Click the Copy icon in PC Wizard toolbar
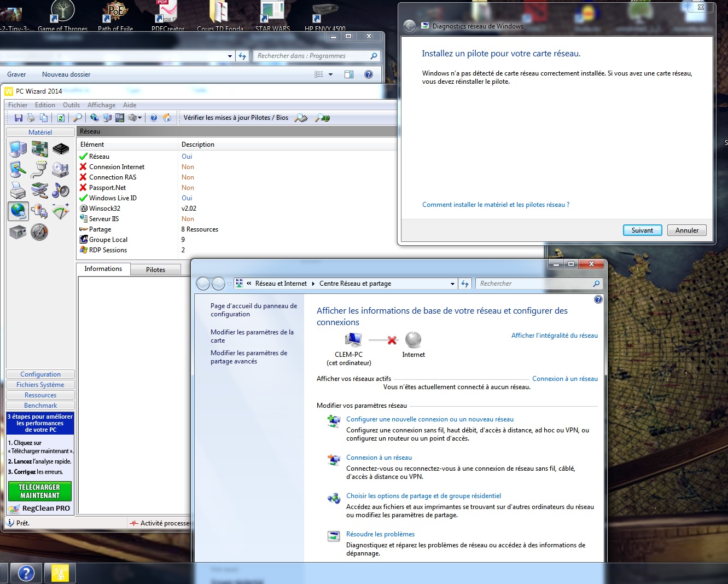This screenshot has height=584, width=728. (44, 118)
